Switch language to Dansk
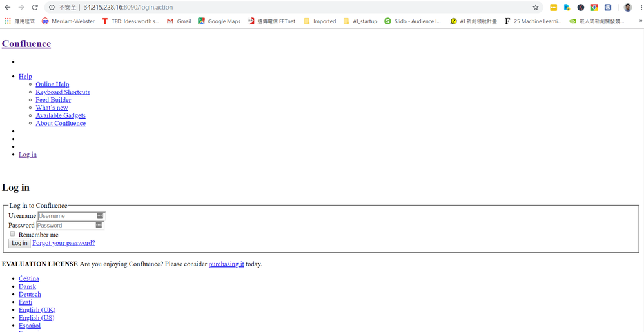Screen dimensions: 644x332 tap(27, 286)
